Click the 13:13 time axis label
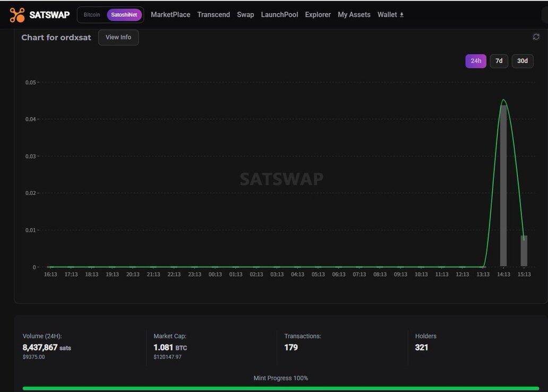The height and width of the screenshot is (392, 548). [x=483, y=275]
